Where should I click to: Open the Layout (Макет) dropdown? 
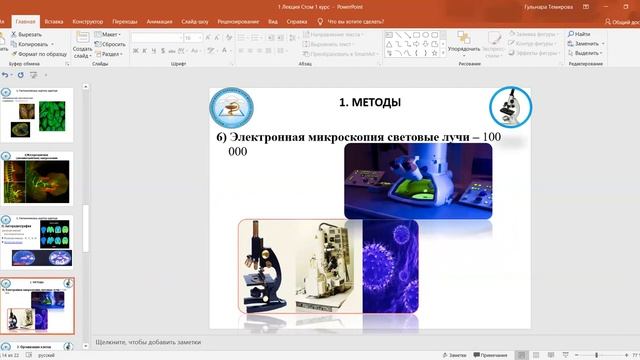[x=108, y=34]
